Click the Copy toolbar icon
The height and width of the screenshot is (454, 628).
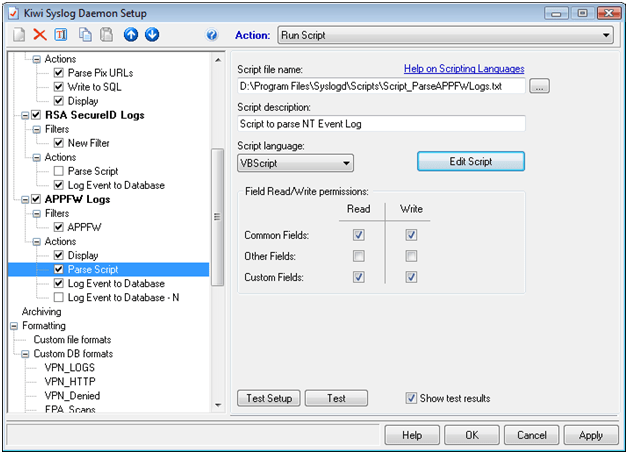(86, 35)
